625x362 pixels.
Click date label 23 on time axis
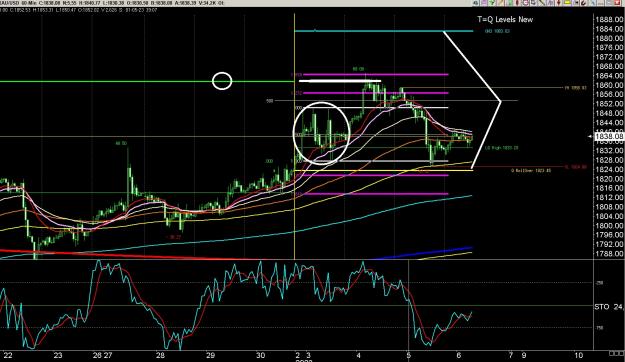coord(58,355)
